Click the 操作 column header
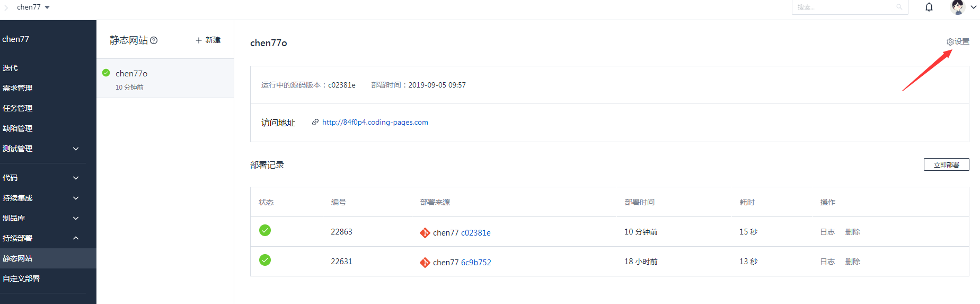This screenshot has width=980, height=304. pyautogui.click(x=828, y=202)
